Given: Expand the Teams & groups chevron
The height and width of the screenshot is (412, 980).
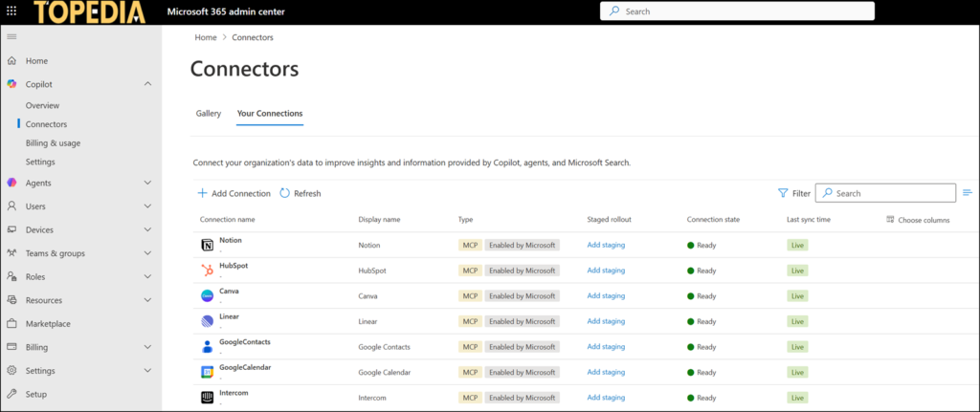Looking at the screenshot, I should pos(147,253).
